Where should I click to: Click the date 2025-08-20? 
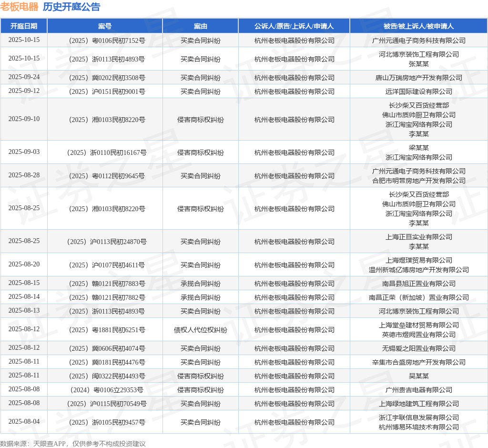(24, 264)
